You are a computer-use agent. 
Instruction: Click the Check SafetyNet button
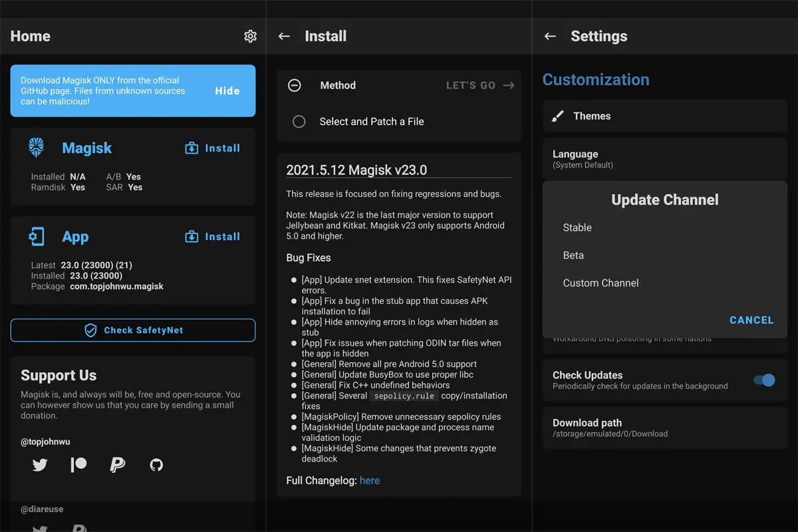tap(133, 331)
